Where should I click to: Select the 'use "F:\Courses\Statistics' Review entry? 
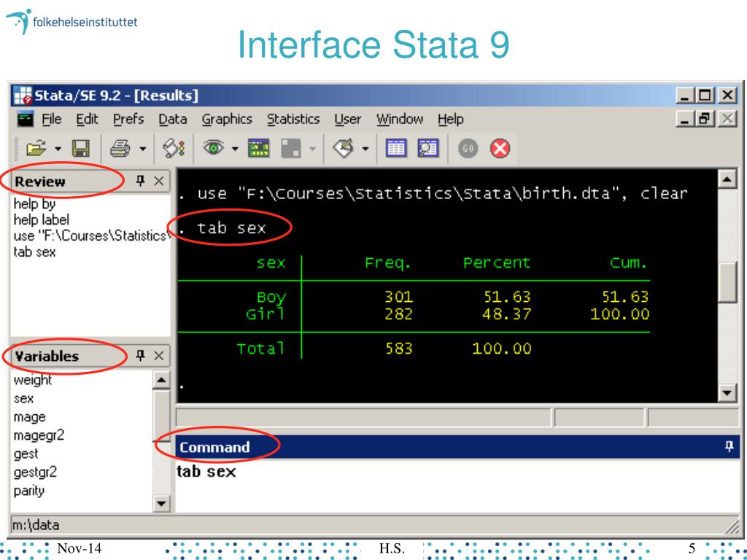click(x=90, y=236)
